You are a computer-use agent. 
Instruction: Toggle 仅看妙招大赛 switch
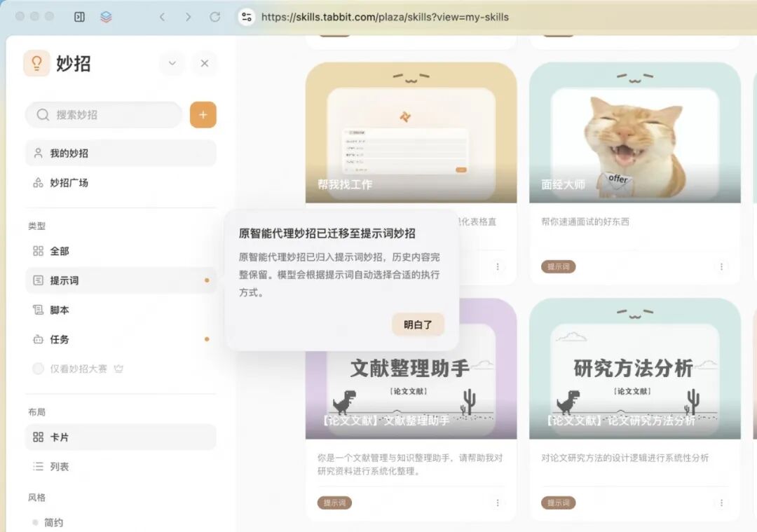[38, 369]
